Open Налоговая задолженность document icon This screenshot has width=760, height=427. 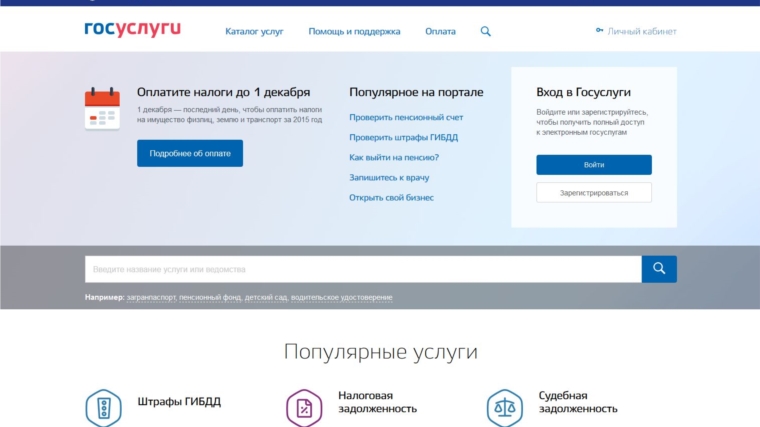click(x=304, y=408)
